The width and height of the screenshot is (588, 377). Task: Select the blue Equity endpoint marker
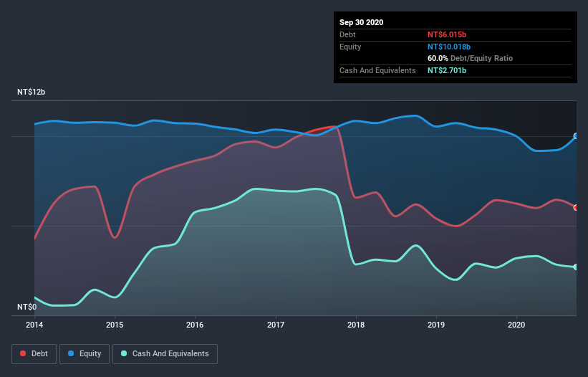(576, 135)
